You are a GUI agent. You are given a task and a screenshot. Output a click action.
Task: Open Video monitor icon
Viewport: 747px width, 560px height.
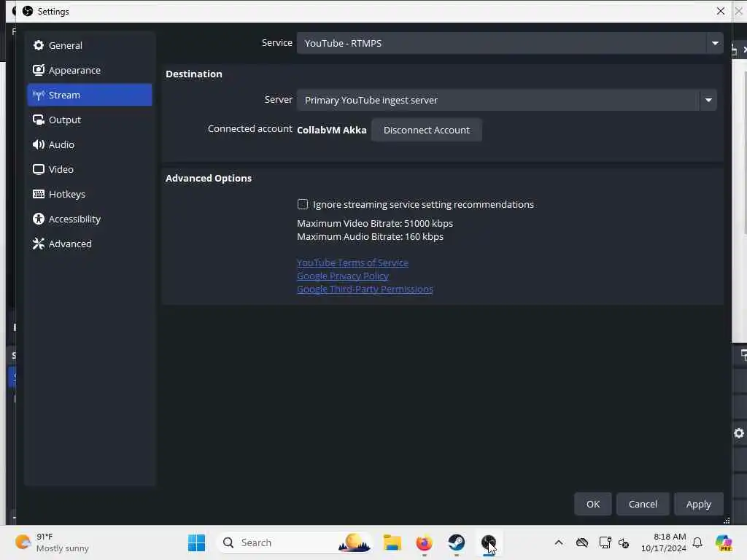tap(39, 169)
